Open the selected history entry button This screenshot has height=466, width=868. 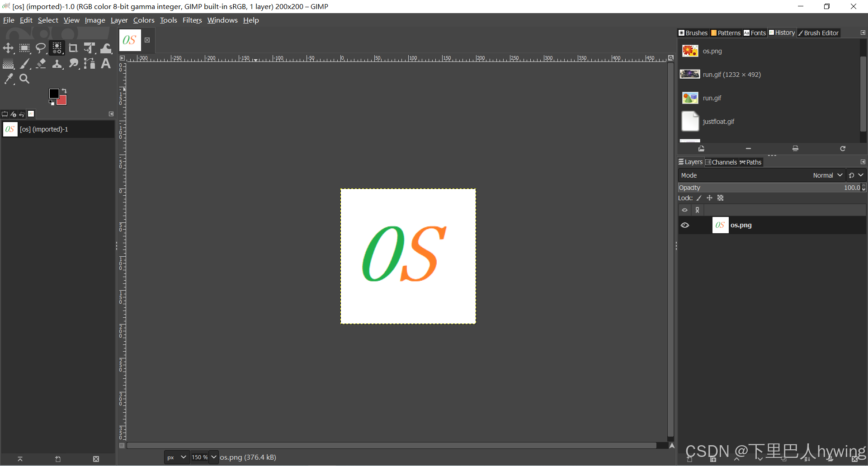(701, 149)
